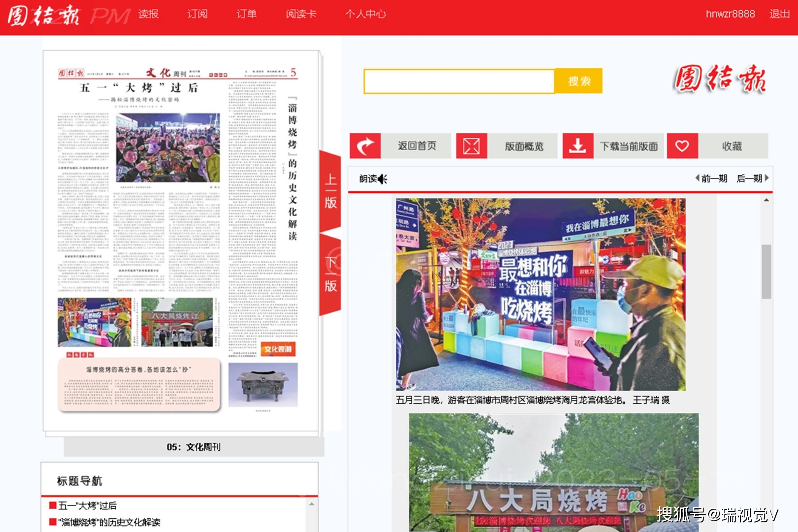Go to previous page with 上一版 tab

click(330, 191)
